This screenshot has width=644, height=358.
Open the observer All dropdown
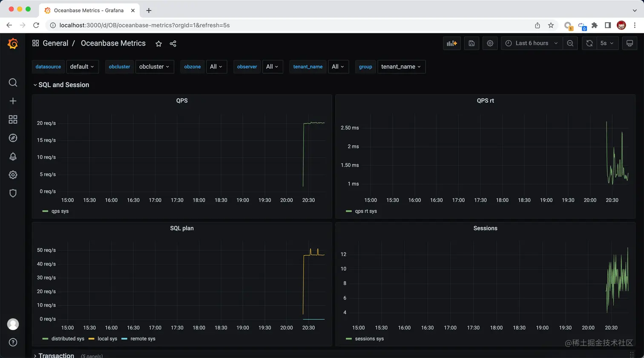click(273, 66)
